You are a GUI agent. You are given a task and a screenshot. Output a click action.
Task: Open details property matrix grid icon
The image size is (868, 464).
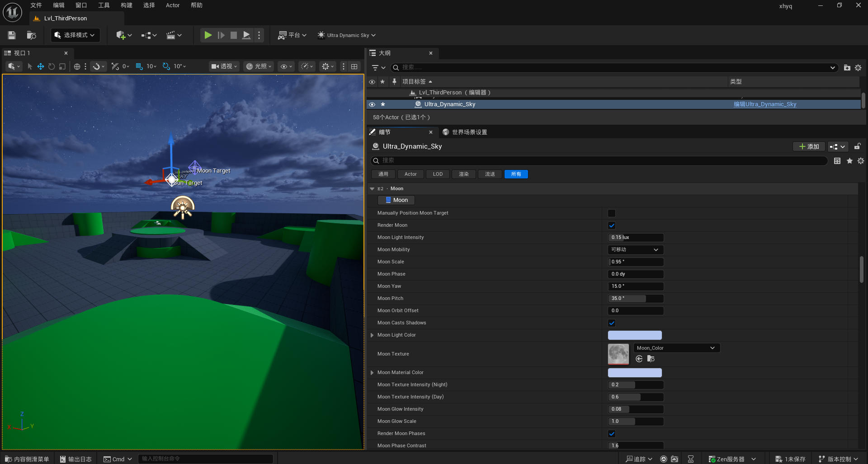click(837, 161)
